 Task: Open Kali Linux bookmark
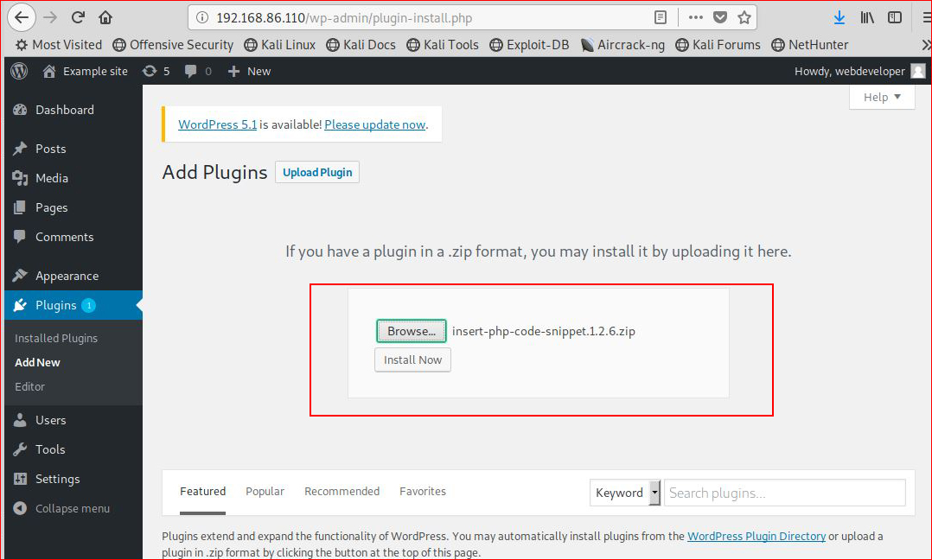280,45
